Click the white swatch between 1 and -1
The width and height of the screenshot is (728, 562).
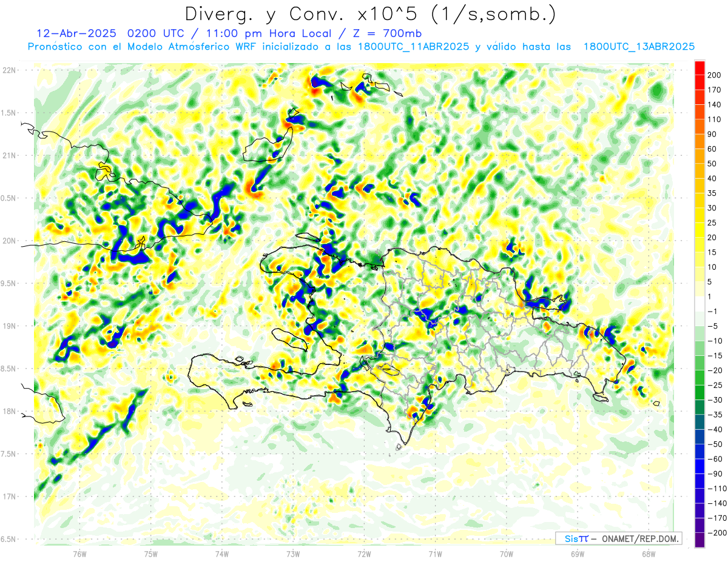coord(699,304)
